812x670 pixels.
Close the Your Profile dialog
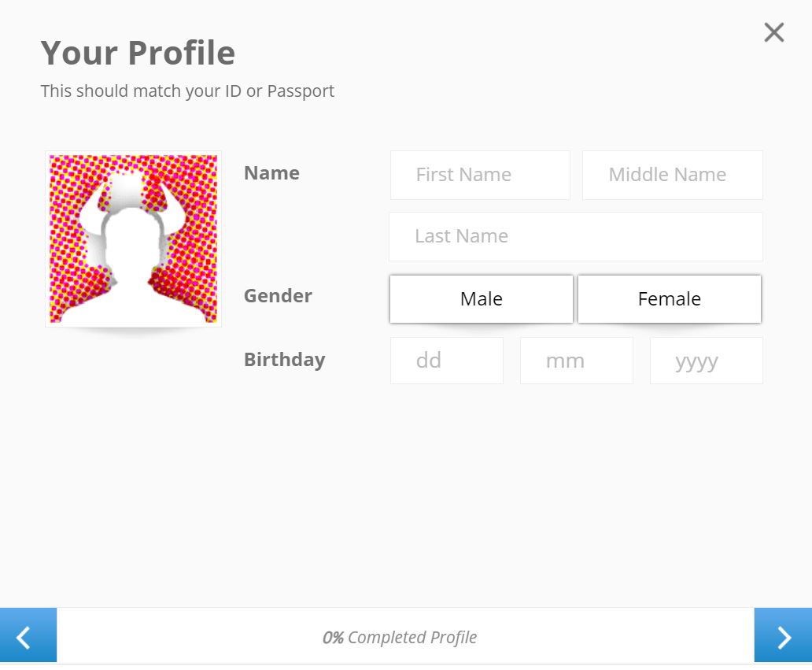774,32
